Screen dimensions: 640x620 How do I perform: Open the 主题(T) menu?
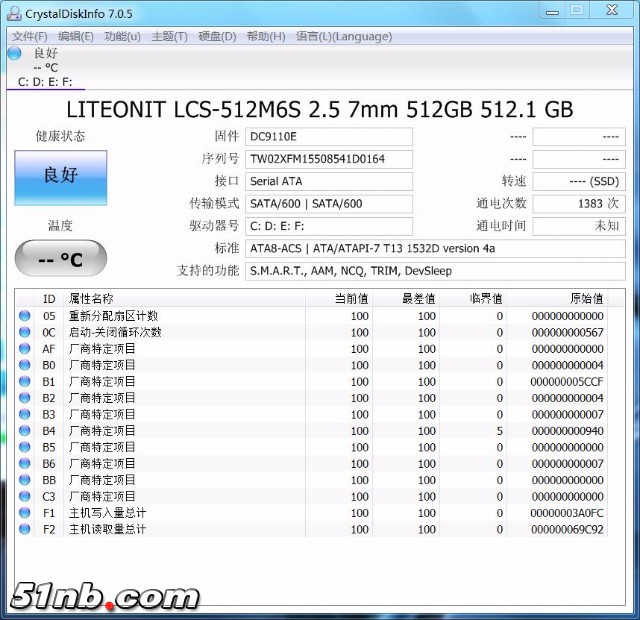[x=169, y=37]
